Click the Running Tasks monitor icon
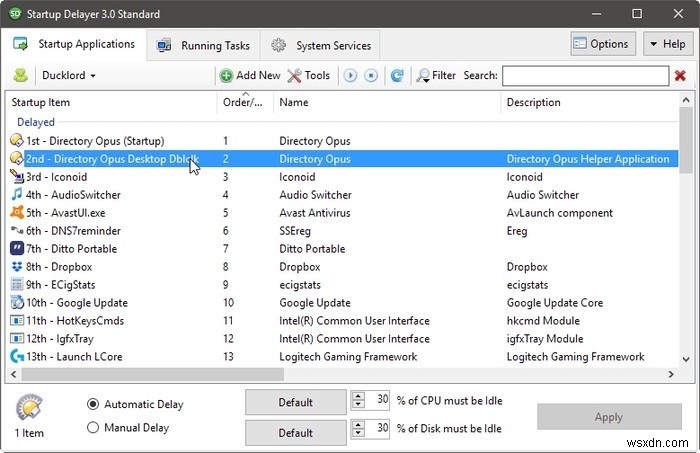The width and height of the screenshot is (700, 453). (164, 45)
